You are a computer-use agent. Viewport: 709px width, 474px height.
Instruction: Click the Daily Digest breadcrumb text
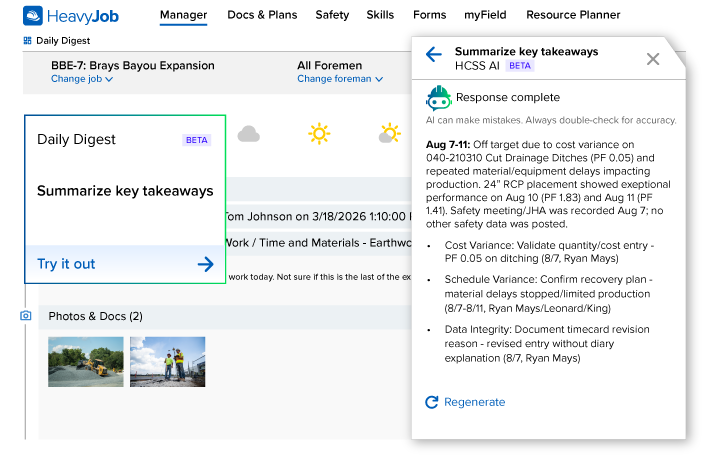point(63,41)
